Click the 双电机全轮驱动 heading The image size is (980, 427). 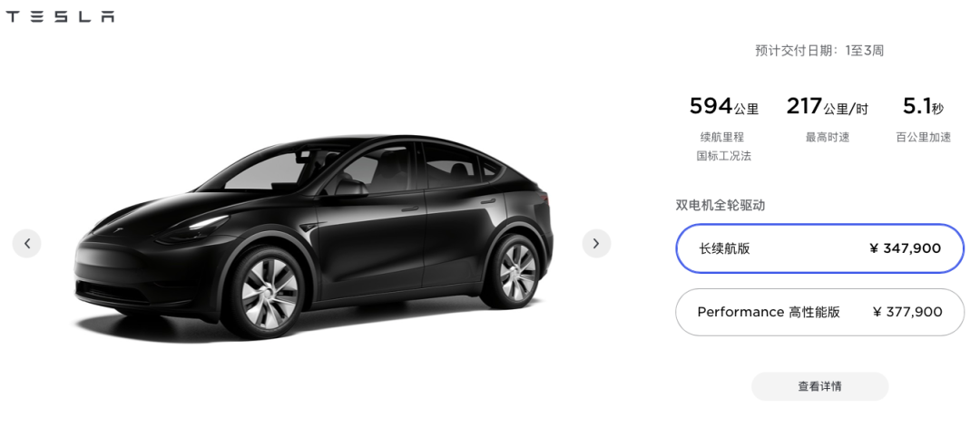[x=720, y=205]
